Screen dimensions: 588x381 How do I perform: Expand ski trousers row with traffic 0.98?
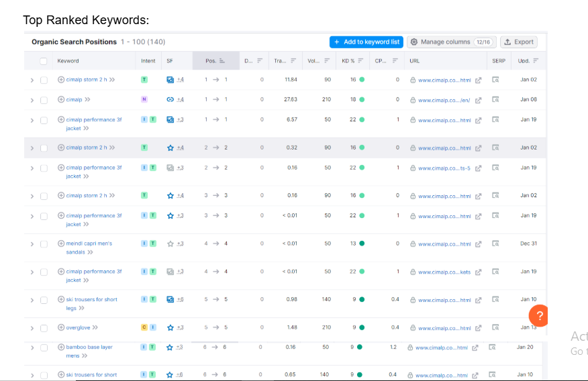pos(32,300)
